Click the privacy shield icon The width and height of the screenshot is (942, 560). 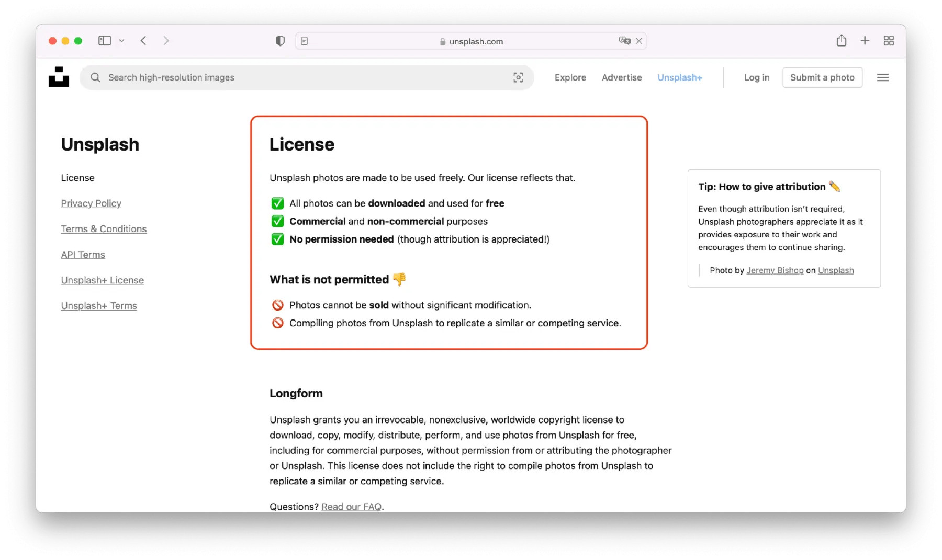pos(280,41)
